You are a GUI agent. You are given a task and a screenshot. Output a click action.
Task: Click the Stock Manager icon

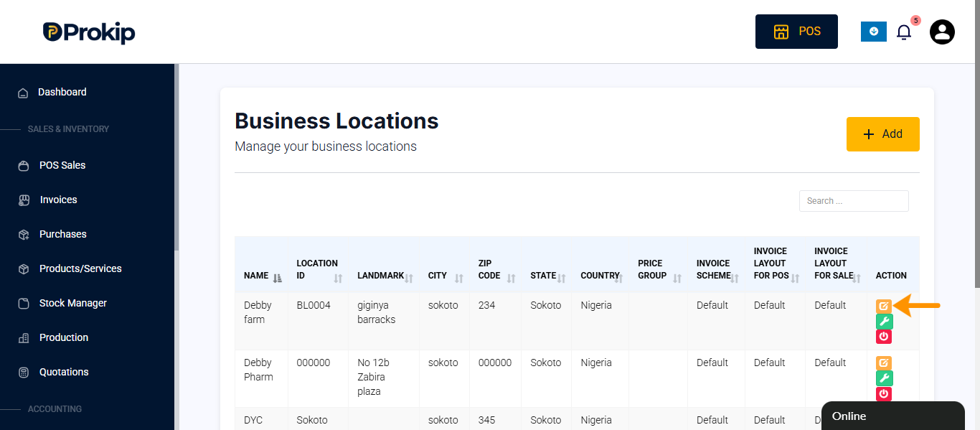pyautogui.click(x=24, y=304)
